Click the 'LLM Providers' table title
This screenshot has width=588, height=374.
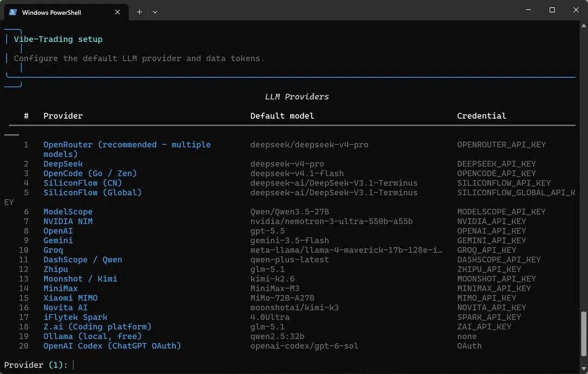point(297,96)
